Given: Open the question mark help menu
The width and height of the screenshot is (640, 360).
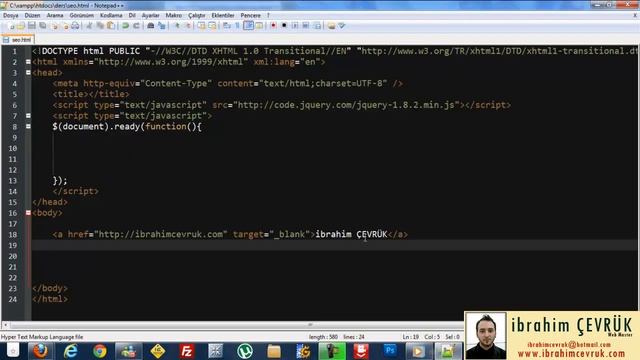Looking at the screenshot, I should (268, 15).
